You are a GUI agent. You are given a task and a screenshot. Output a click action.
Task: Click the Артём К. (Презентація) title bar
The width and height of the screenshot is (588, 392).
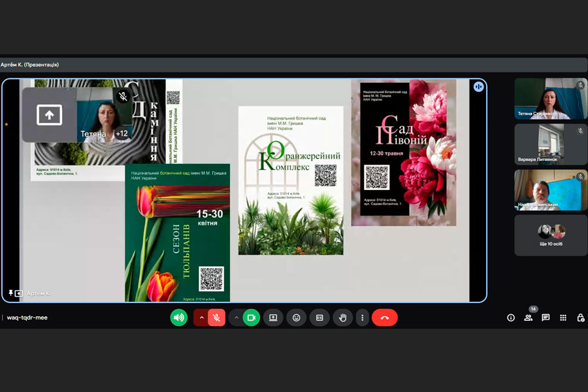point(293,65)
